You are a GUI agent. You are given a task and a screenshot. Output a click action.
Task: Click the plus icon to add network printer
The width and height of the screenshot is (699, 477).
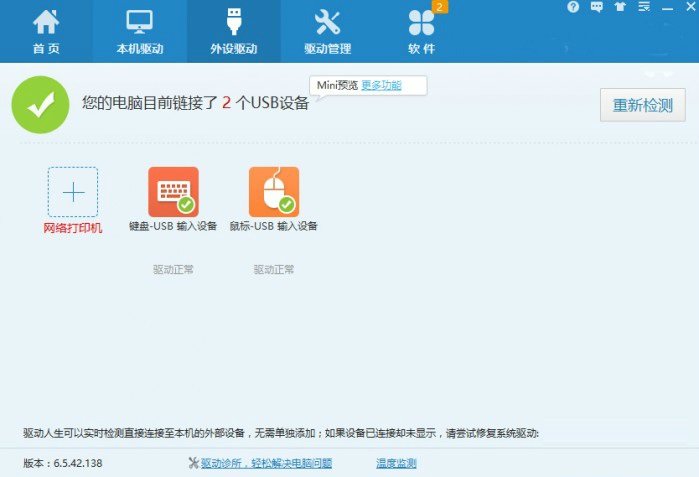click(x=73, y=192)
